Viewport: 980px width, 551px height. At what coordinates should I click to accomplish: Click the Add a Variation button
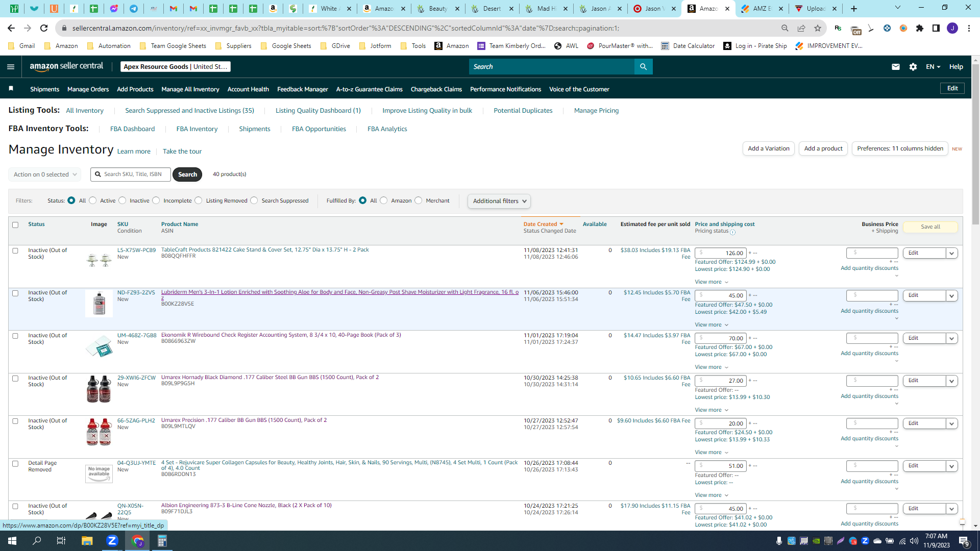click(x=769, y=148)
